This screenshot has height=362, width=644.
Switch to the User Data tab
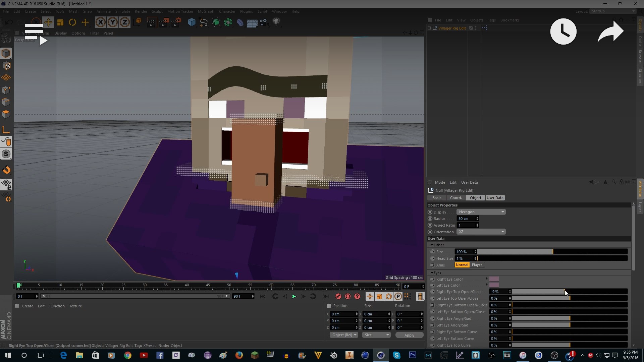[x=495, y=198]
